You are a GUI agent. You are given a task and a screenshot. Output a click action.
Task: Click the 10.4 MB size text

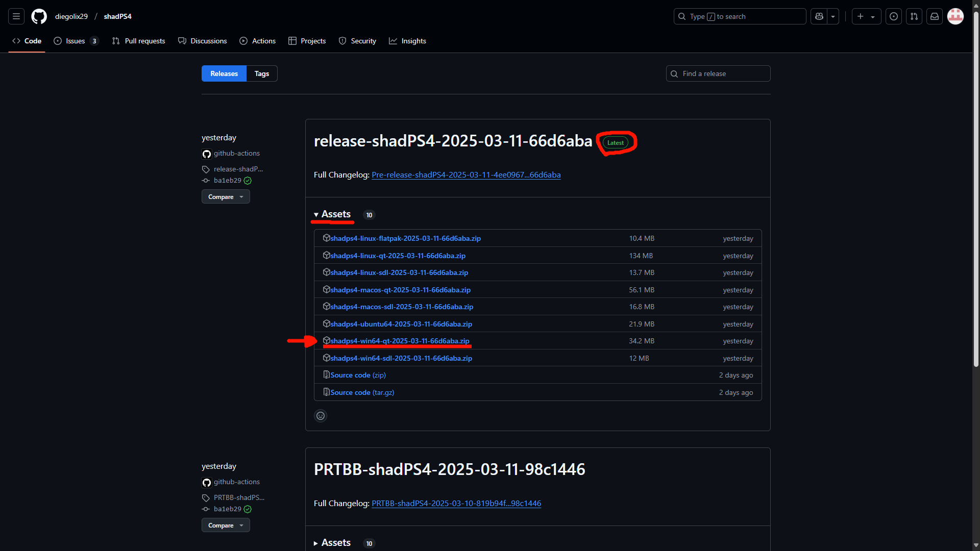[x=642, y=238]
